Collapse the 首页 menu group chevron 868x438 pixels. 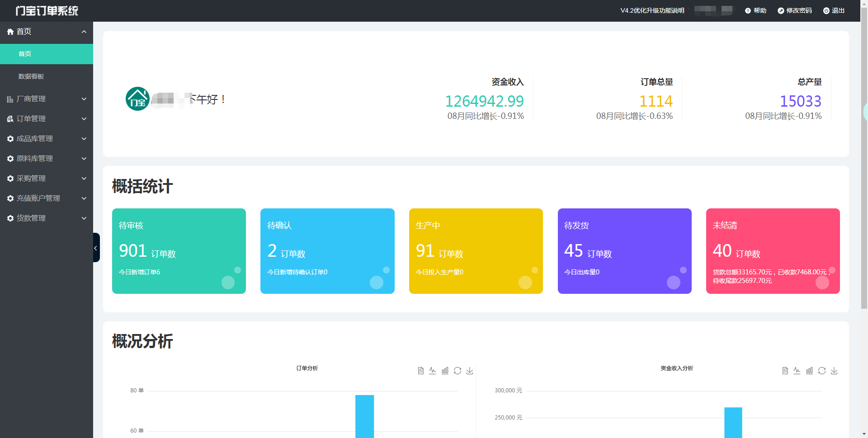tap(84, 32)
